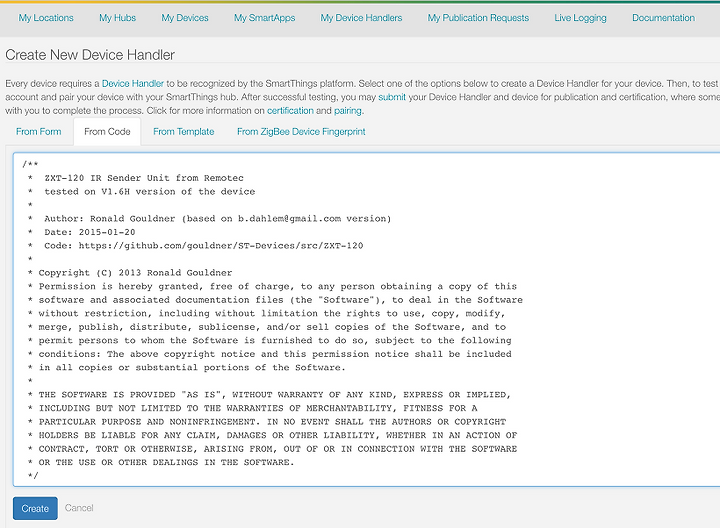Screen dimensions: 720x528
Task: Click the 'tested on V1.6H version' line
Action: [x=149, y=191]
